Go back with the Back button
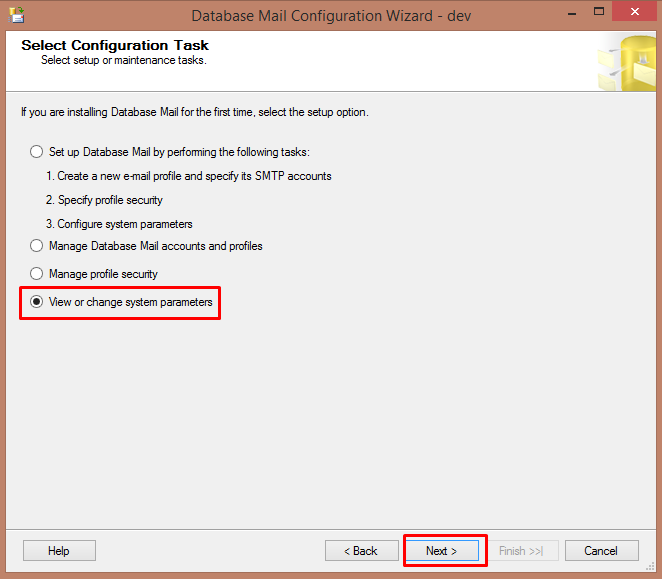 (x=361, y=551)
